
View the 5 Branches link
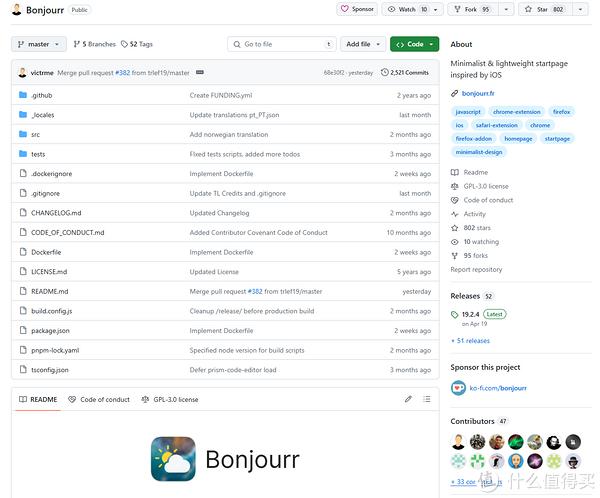point(95,44)
